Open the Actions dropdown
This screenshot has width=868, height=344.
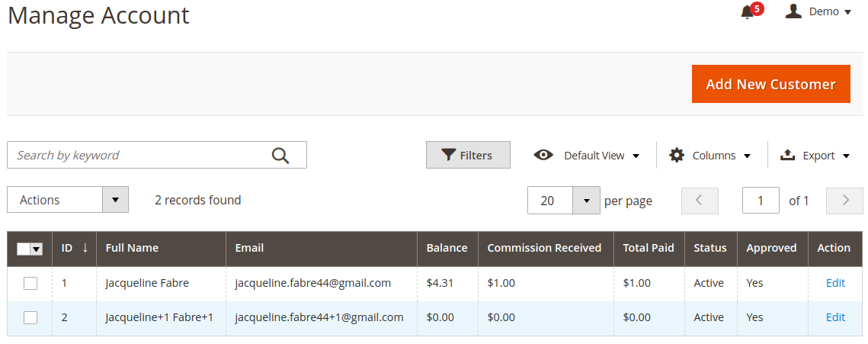(x=68, y=200)
